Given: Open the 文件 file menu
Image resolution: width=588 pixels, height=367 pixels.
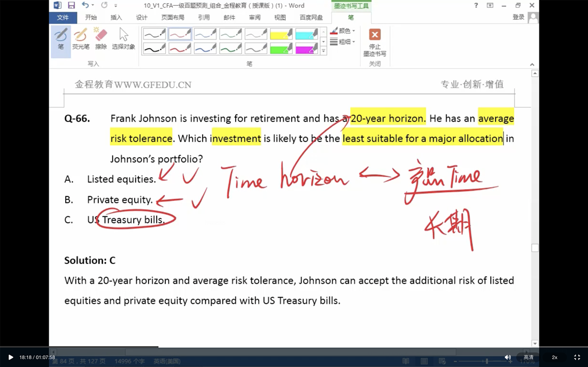Looking at the screenshot, I should pyautogui.click(x=63, y=18).
